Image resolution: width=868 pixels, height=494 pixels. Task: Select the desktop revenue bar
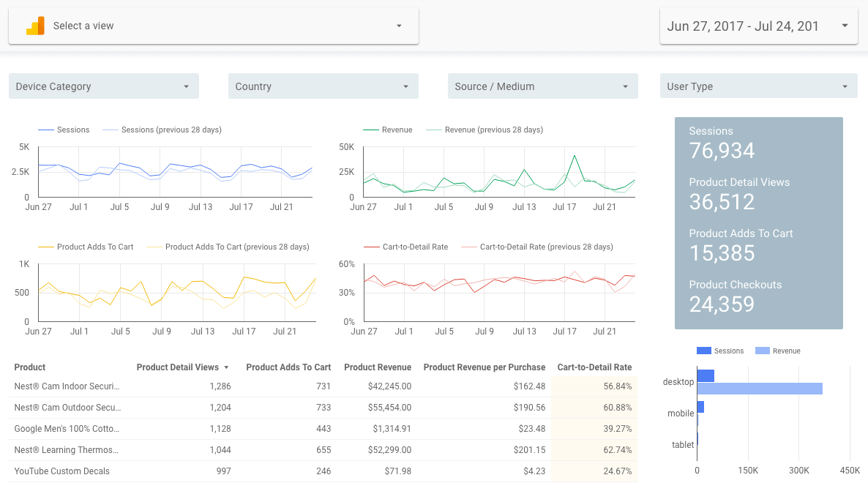pyautogui.click(x=760, y=389)
